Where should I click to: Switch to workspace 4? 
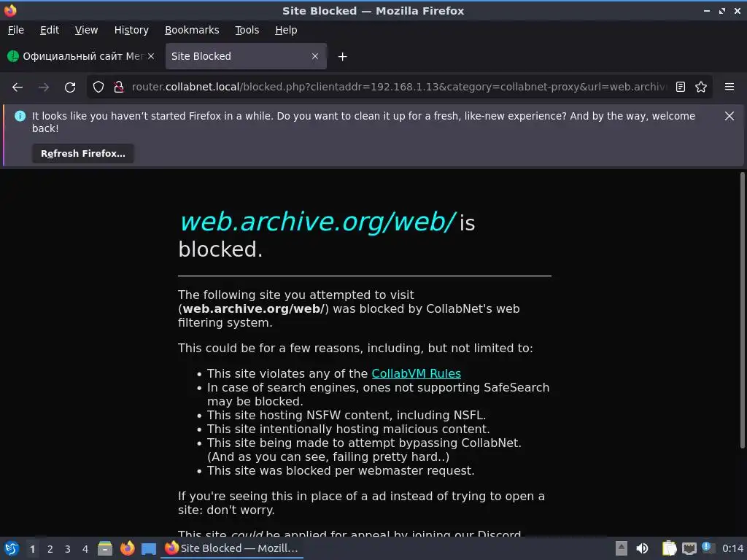pyautogui.click(x=85, y=549)
